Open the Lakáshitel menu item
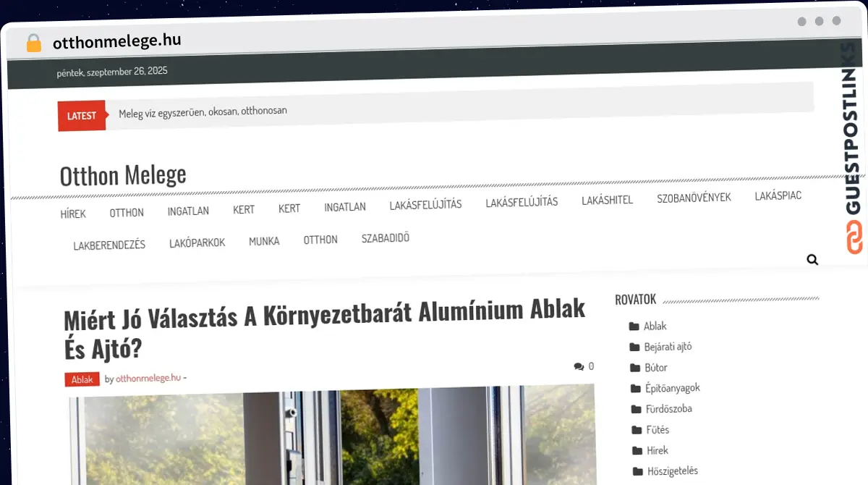This screenshot has width=868, height=485. pos(607,200)
